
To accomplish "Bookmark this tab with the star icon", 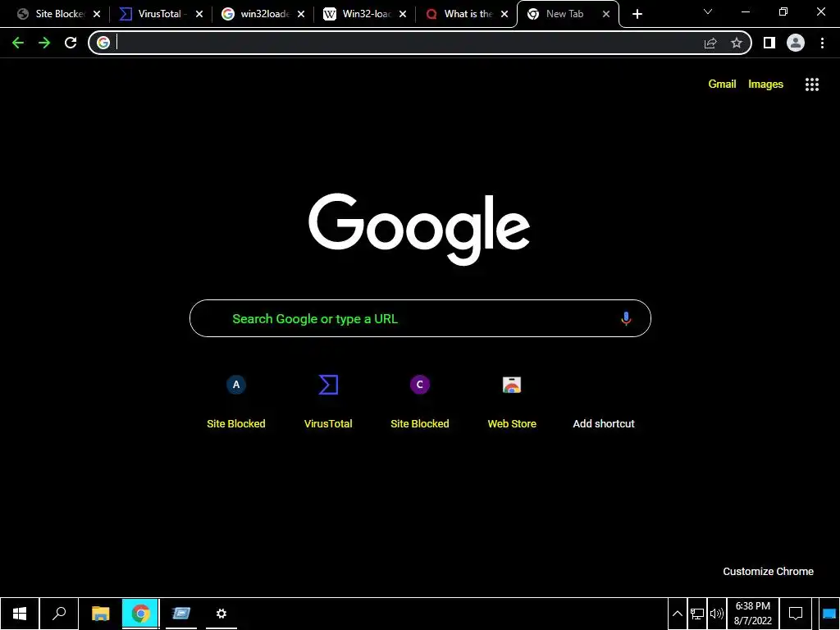I will (x=737, y=43).
